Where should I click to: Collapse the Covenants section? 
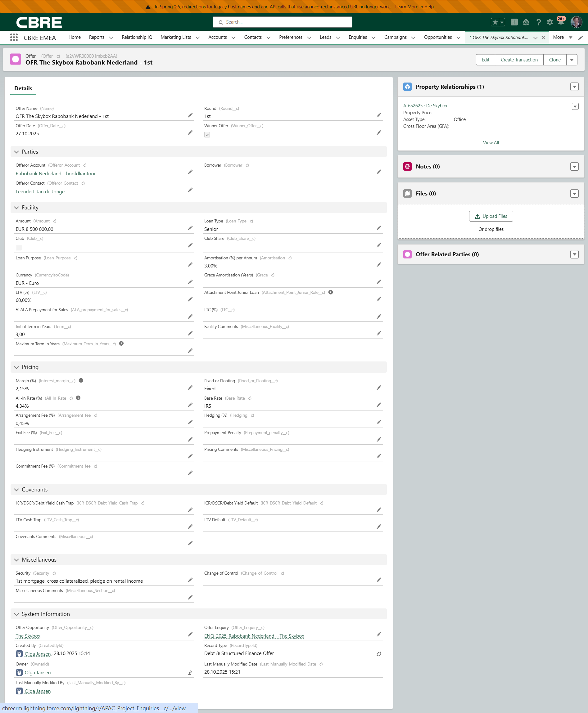16,490
